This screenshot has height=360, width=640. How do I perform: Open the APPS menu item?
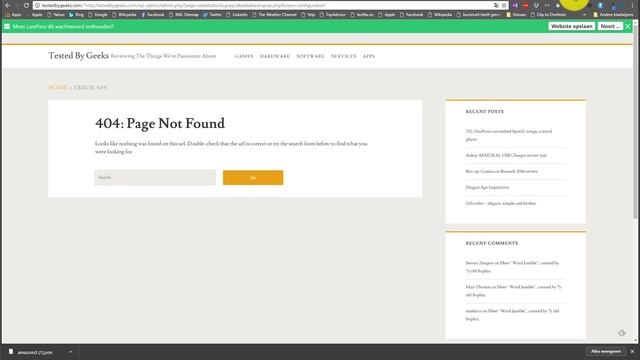pos(369,56)
